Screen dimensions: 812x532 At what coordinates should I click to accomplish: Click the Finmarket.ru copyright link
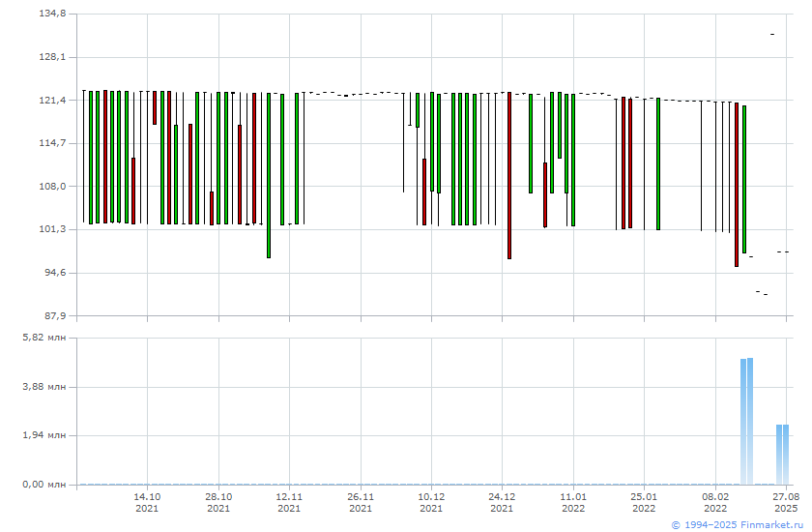(737, 525)
